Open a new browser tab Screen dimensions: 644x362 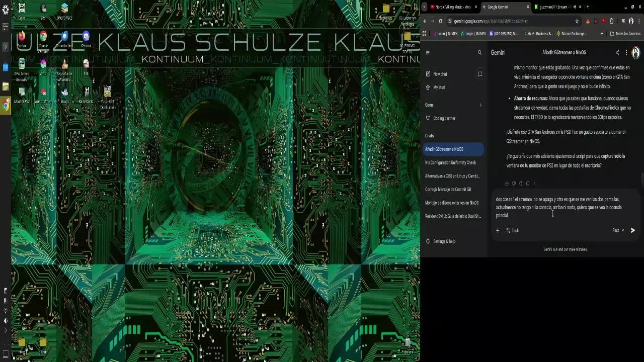(x=588, y=7)
